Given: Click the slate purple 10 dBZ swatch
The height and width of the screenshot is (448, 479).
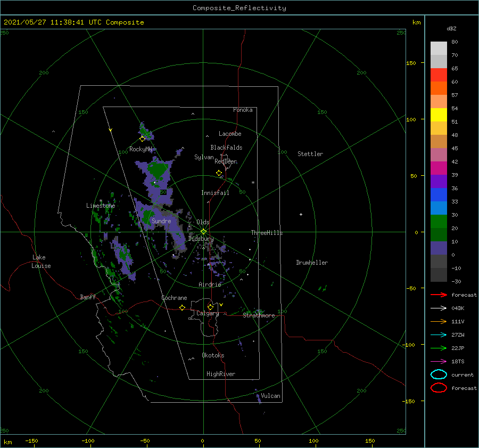Looking at the screenshot, I should click(439, 248).
